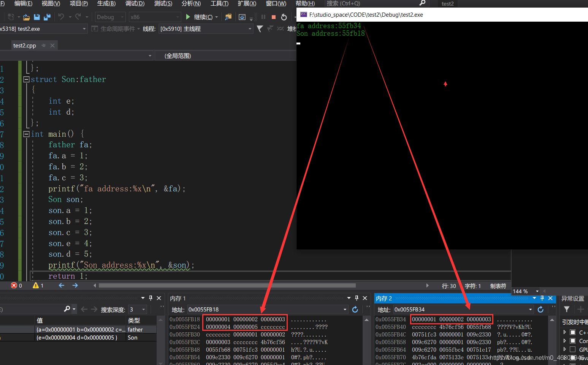Click the 继续(C) Continue button
The height and width of the screenshot is (365, 588).
point(201,17)
